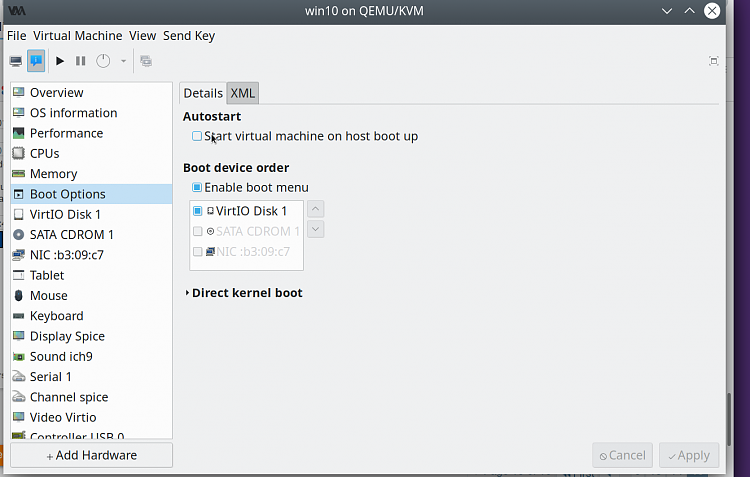Select Tablet icon in sidebar

pyautogui.click(x=19, y=275)
